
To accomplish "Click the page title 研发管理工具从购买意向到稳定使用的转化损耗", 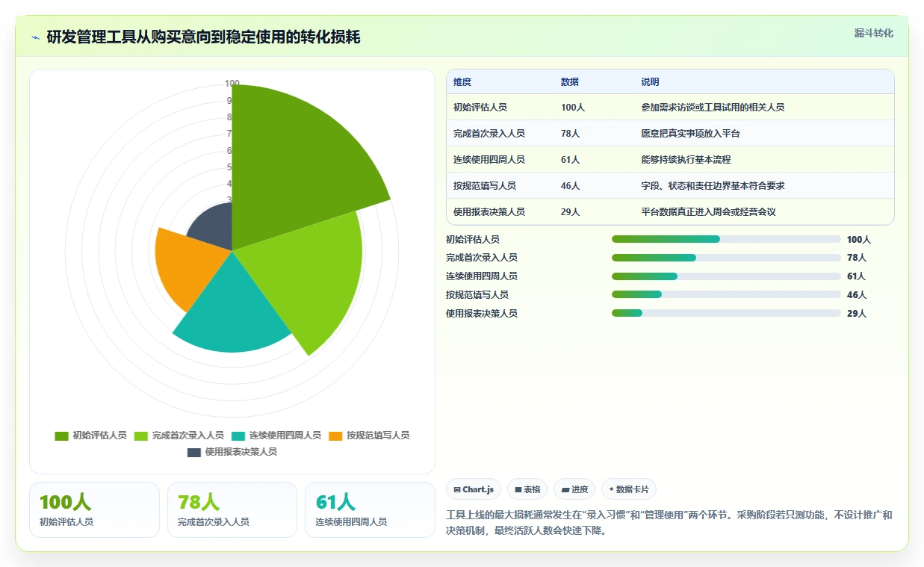I will (203, 37).
